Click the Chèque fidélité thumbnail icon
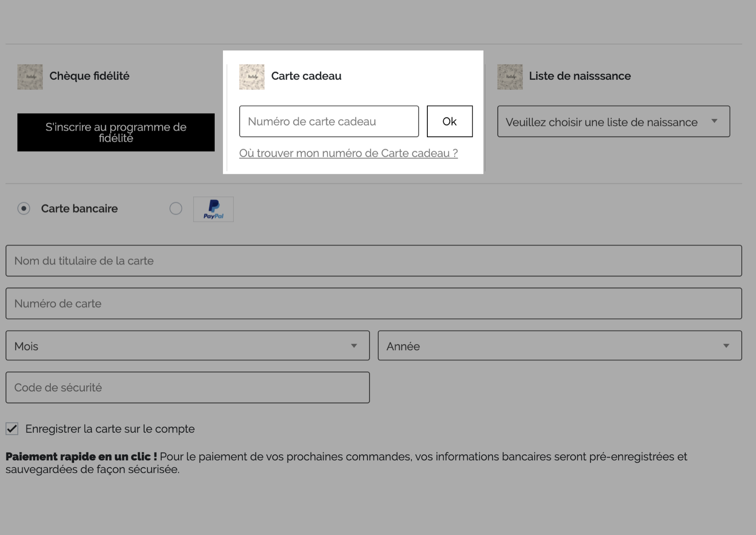Image resolution: width=756 pixels, height=535 pixels. (30, 77)
